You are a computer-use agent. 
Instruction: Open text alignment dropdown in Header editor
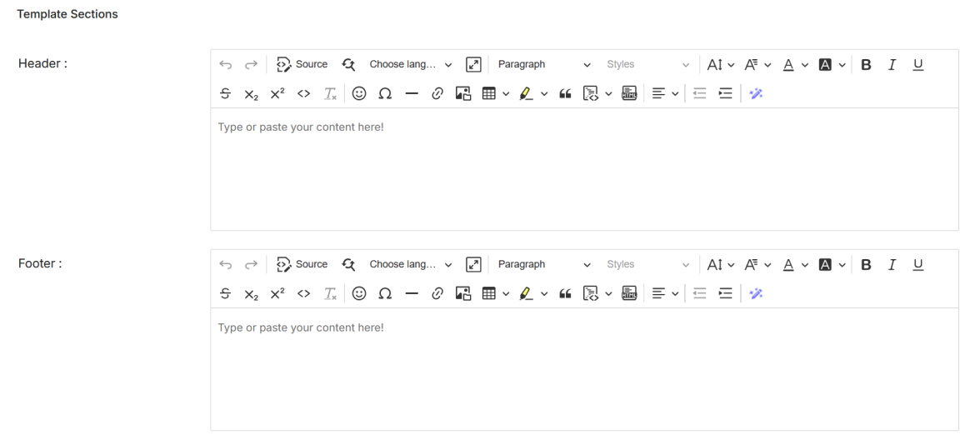pyautogui.click(x=665, y=93)
